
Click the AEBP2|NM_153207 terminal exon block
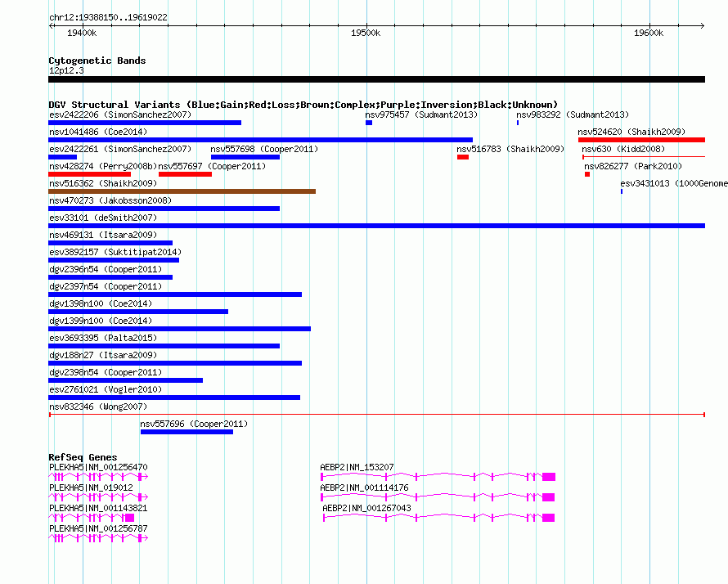tap(549, 477)
